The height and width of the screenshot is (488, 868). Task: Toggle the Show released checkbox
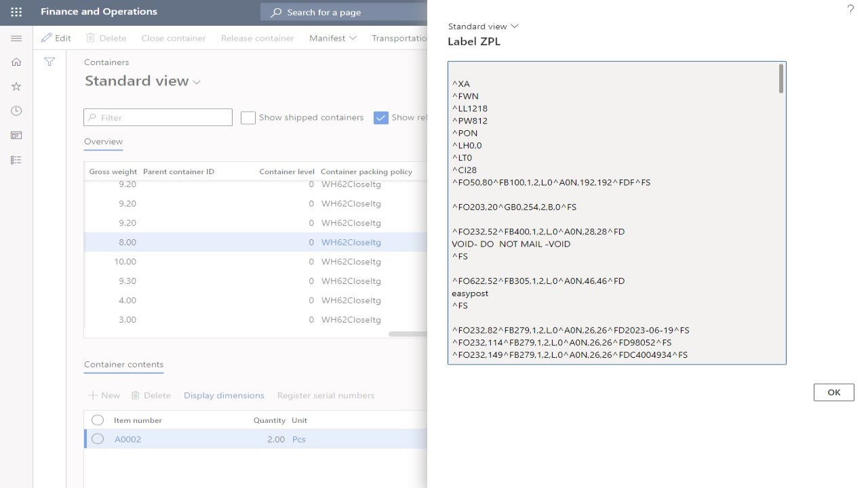coord(381,117)
